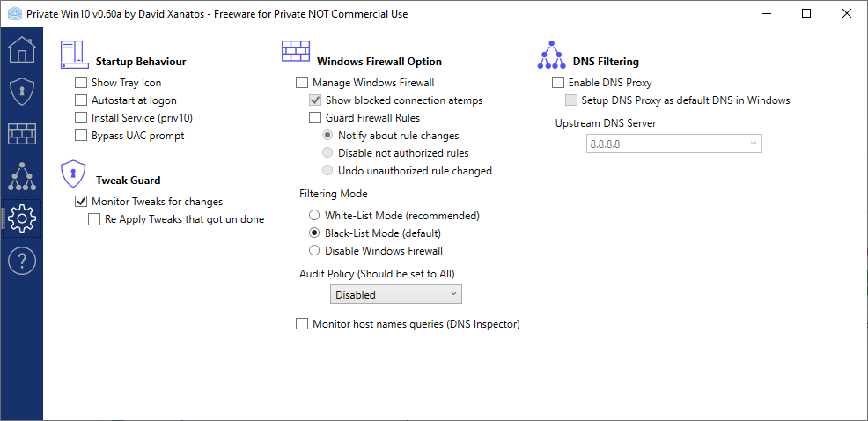The width and height of the screenshot is (868, 421).
Task: Open the Home overview sidebar icon
Action: point(22,49)
